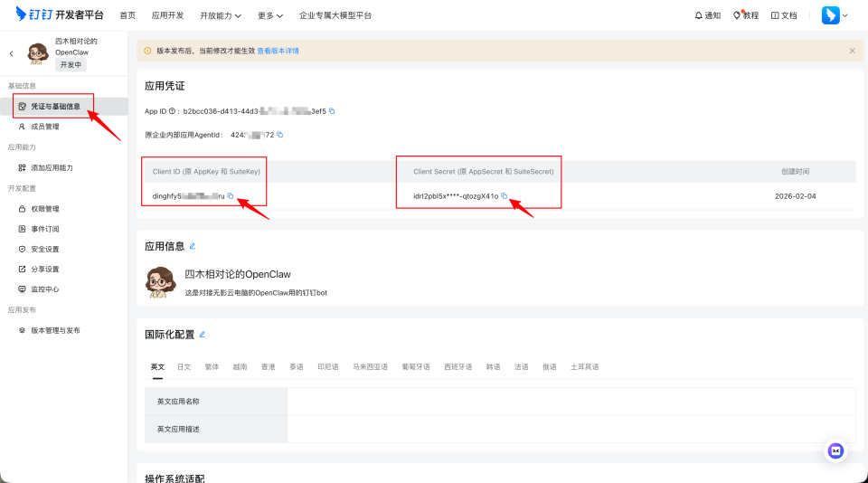Screen dimensions: 868x483
Task: Copy the Client ID value
Action: (231, 195)
